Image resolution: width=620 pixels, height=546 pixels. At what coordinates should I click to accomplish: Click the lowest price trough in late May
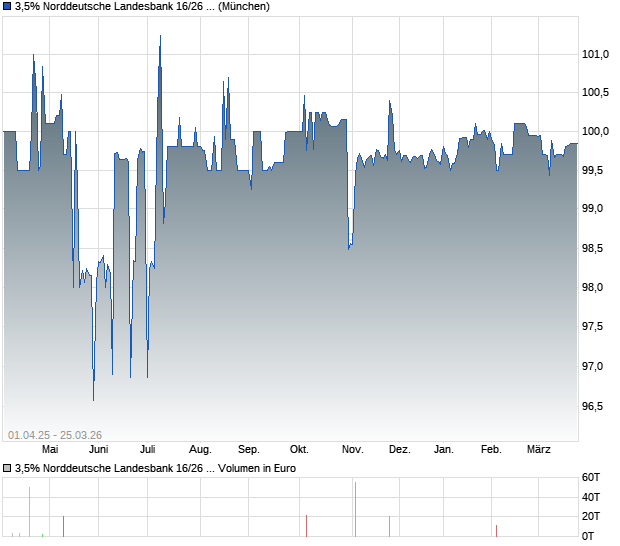[x=93, y=399]
